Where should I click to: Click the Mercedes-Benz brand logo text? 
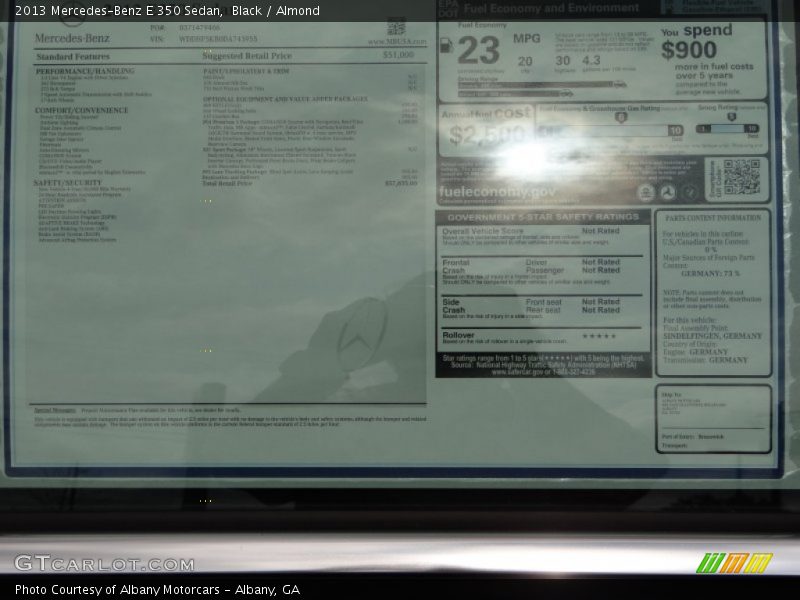tap(72, 39)
